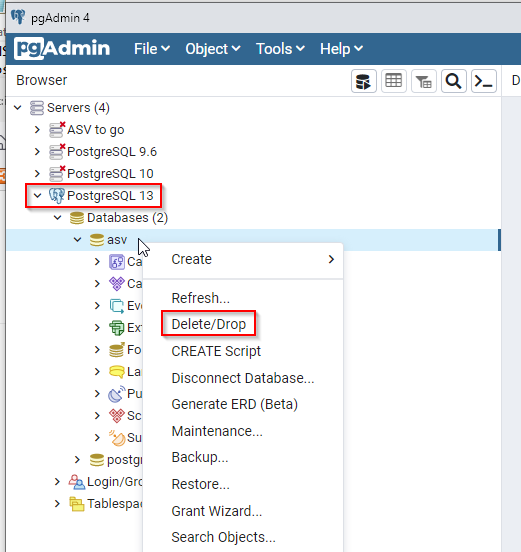521x552 pixels.
Task: Expand the postgres database node
Action: (x=77, y=460)
